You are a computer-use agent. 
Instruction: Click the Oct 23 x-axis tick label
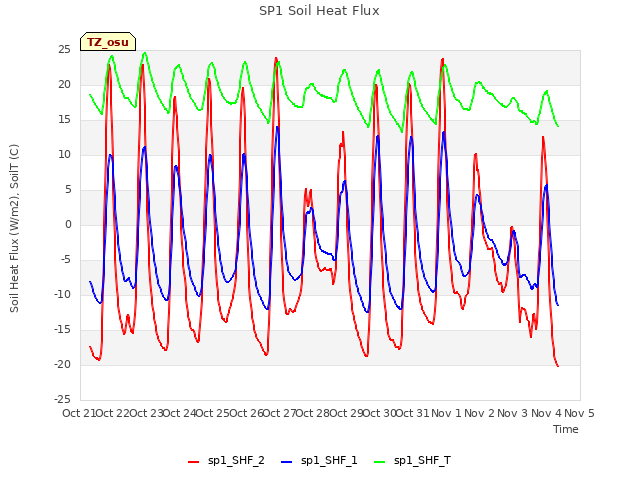pyautogui.click(x=146, y=413)
